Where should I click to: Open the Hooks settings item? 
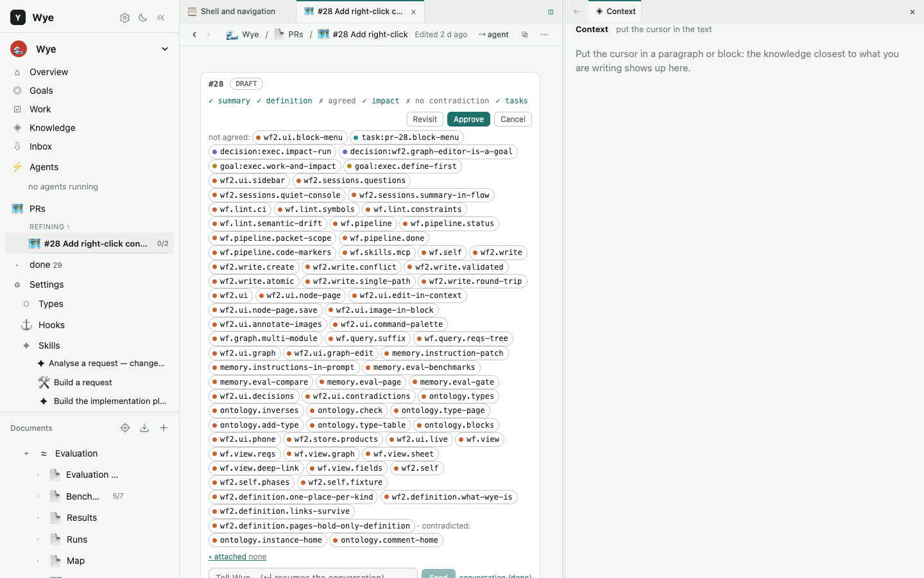tap(51, 325)
